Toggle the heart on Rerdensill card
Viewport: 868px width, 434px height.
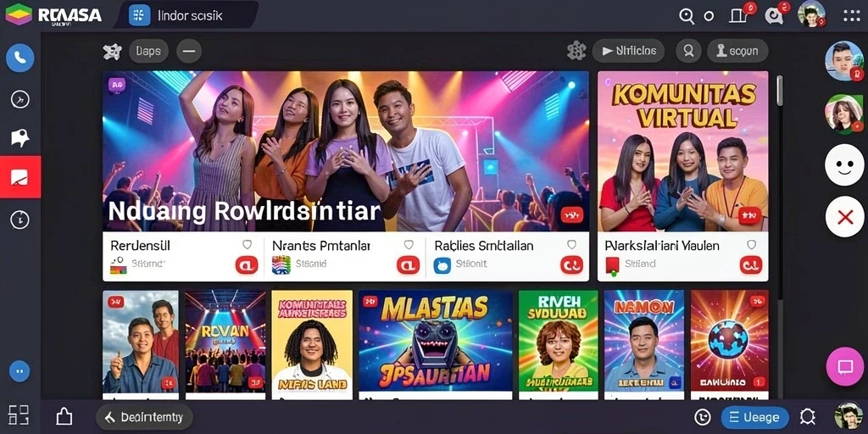[x=247, y=245]
